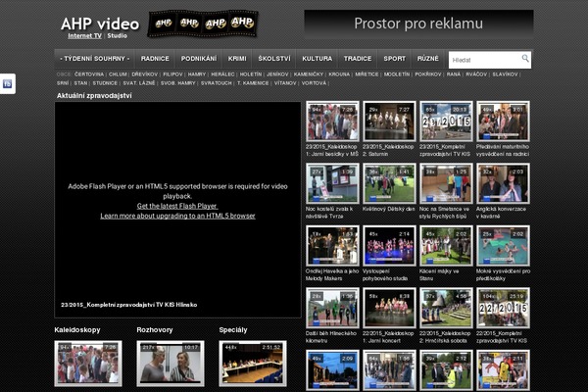588x392 pixels.
Task: Click the Prostor pro reklamu banner
Action: (418, 24)
